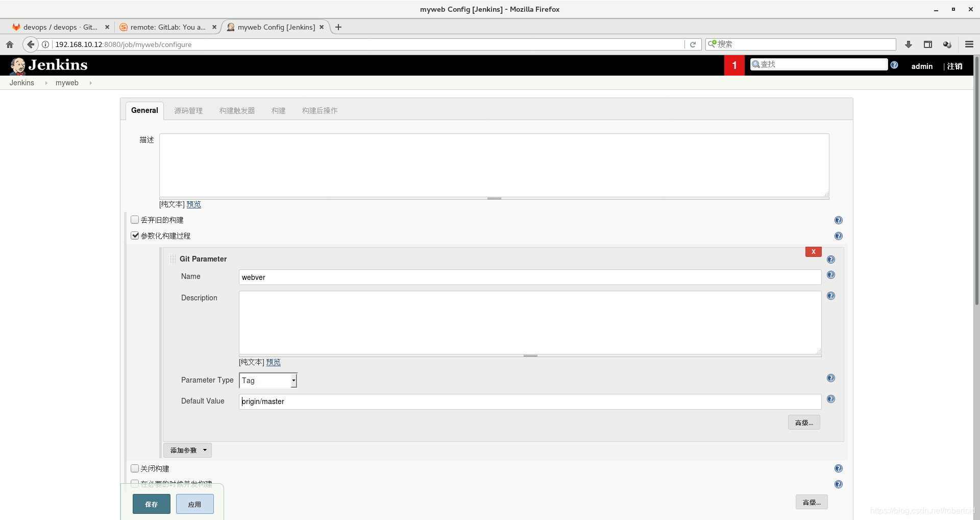Grab the Git Parameter drag handle
The height and width of the screenshot is (520, 980).
[173, 259]
